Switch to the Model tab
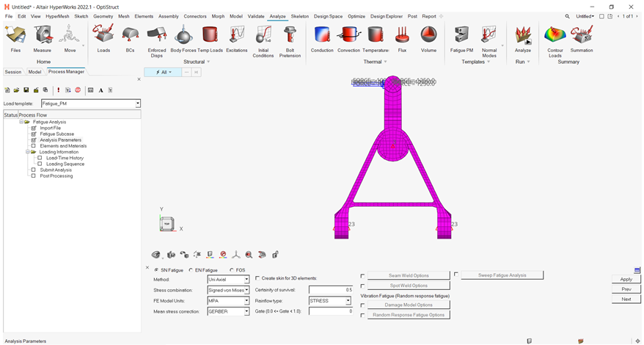The height and width of the screenshot is (345, 644). tap(34, 72)
